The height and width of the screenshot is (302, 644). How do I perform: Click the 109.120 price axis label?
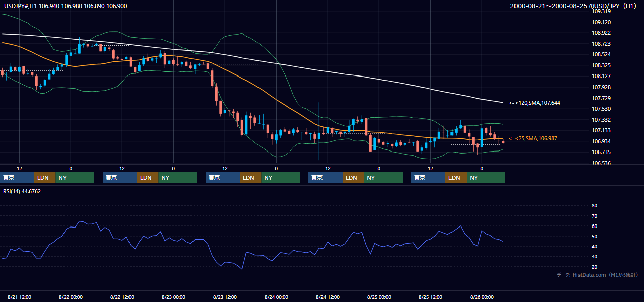point(601,22)
